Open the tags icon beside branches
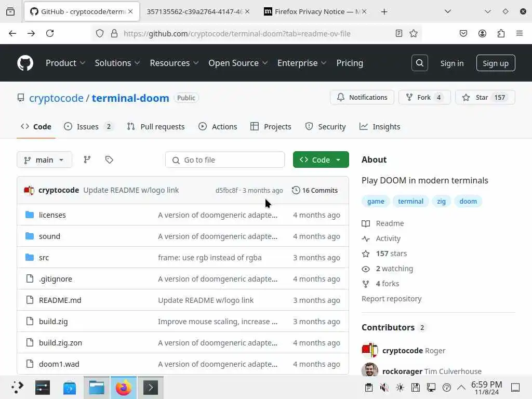 [109, 159]
